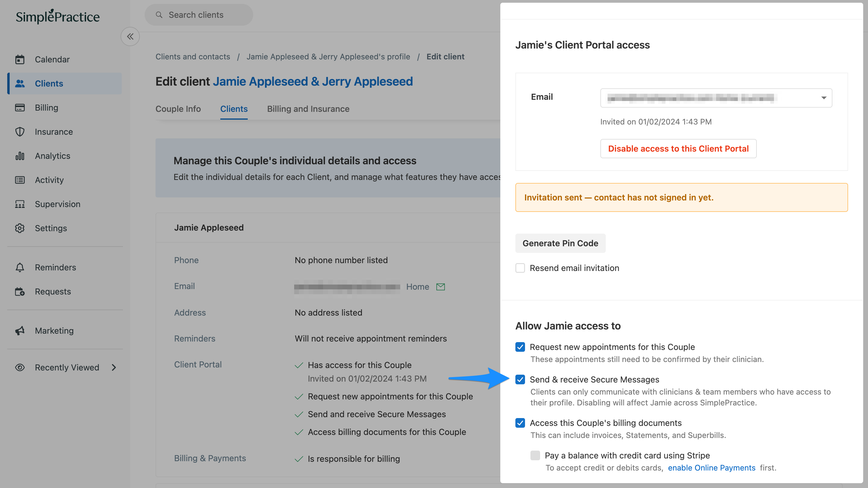Open Calendar from the sidebar menu
This screenshot has width=868, height=488.
click(64, 59)
